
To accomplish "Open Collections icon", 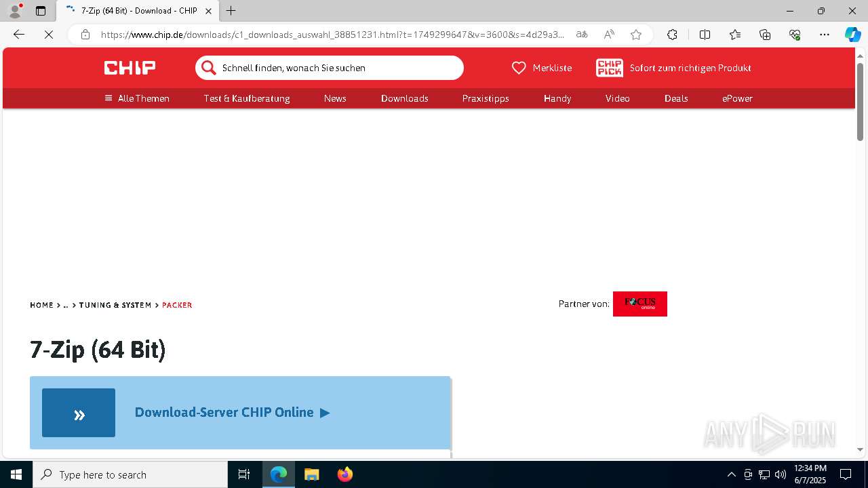I will [765, 35].
